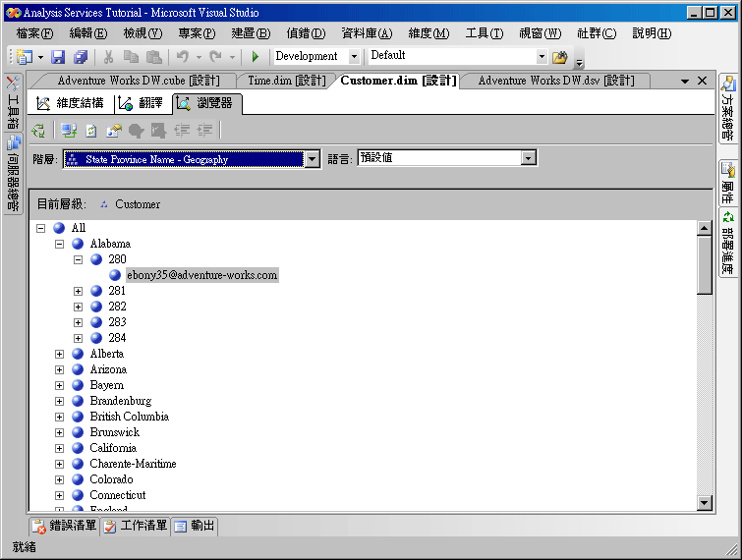Open the 工作清單 task list panel
Screen dimensions: 742x560
(x=136, y=526)
